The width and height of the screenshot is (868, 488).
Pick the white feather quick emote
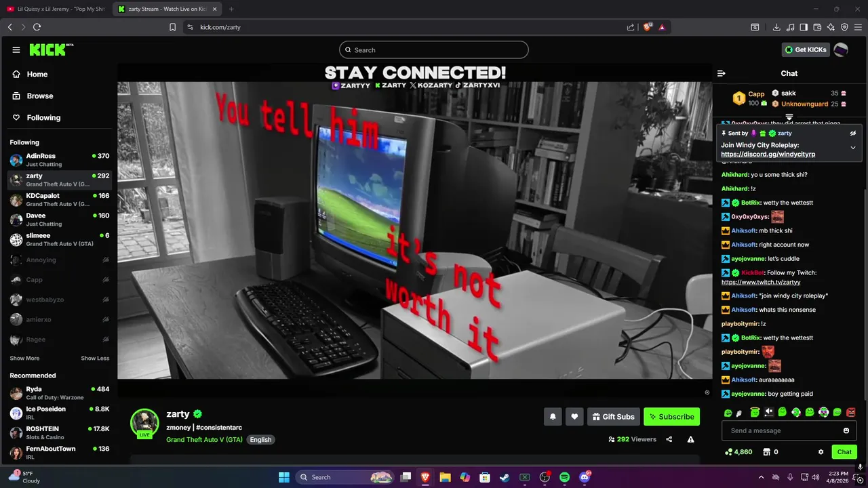740,413
